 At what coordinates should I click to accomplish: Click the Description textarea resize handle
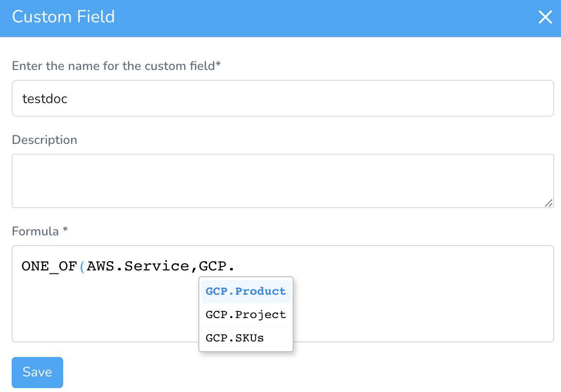coord(548,203)
